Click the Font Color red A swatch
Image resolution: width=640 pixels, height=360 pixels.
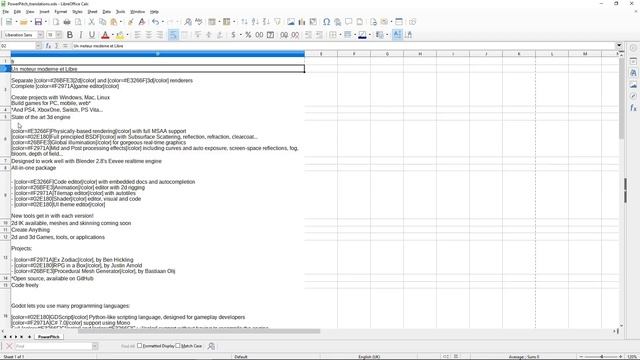pyautogui.click(x=105, y=35)
